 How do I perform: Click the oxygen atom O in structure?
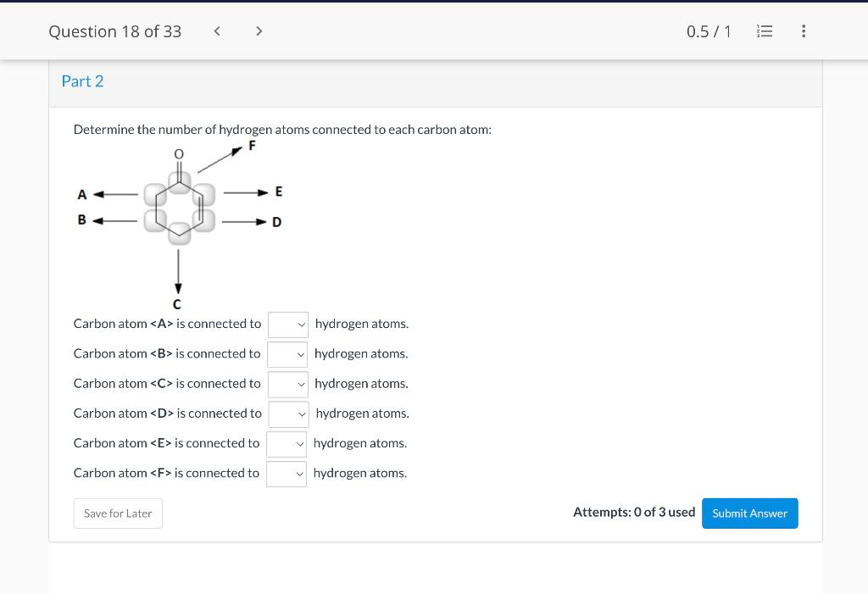tap(179, 154)
